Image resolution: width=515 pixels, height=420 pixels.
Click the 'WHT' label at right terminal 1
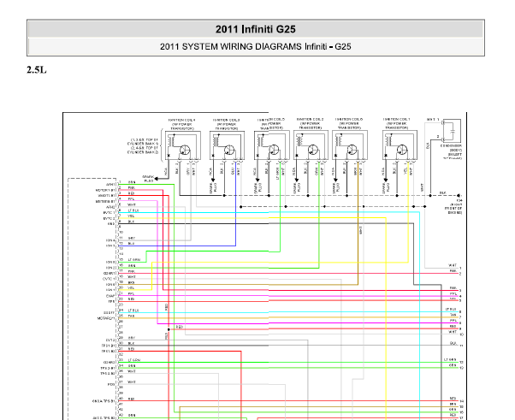coord(453,265)
